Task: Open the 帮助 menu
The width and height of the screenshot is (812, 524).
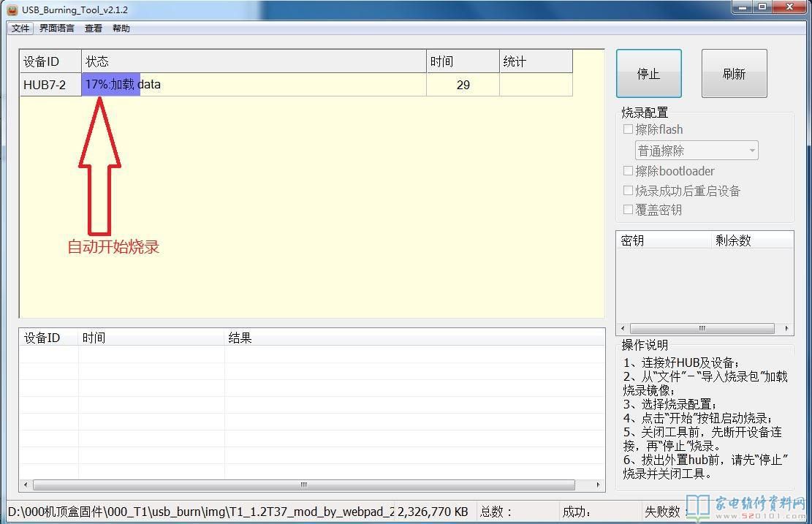Action: pos(121,29)
